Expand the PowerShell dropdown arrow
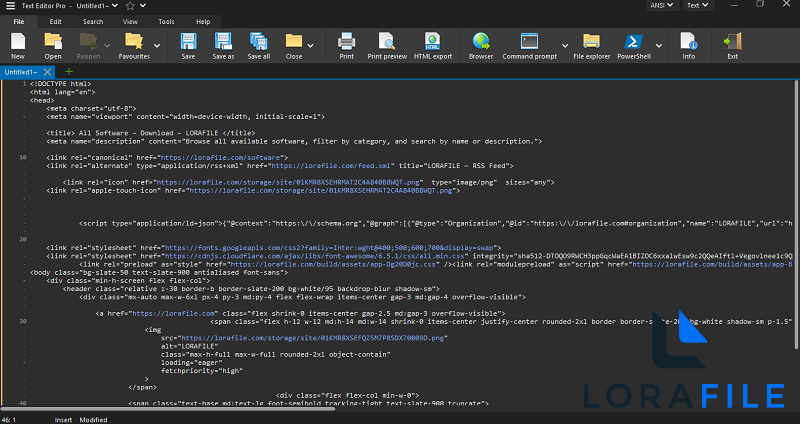Viewport: 800px width, 424px height. pos(659,45)
